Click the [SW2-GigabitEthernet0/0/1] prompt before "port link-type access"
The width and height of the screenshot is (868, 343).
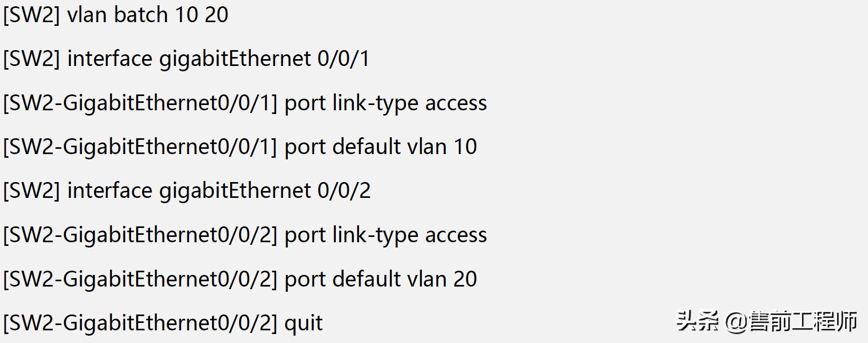[x=140, y=103]
